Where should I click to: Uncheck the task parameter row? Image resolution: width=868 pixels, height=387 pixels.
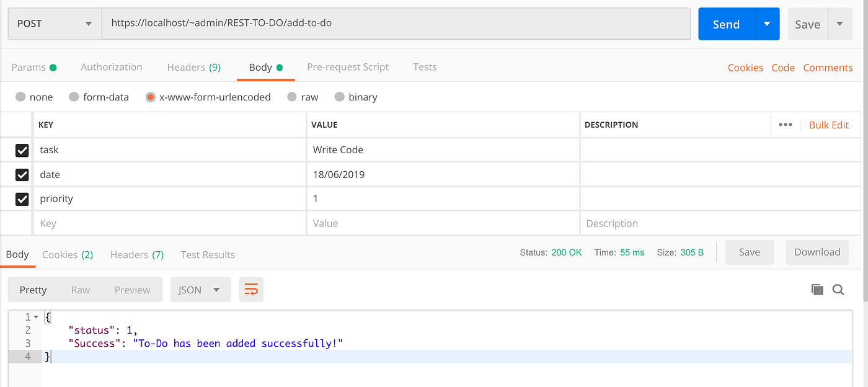[x=22, y=150]
